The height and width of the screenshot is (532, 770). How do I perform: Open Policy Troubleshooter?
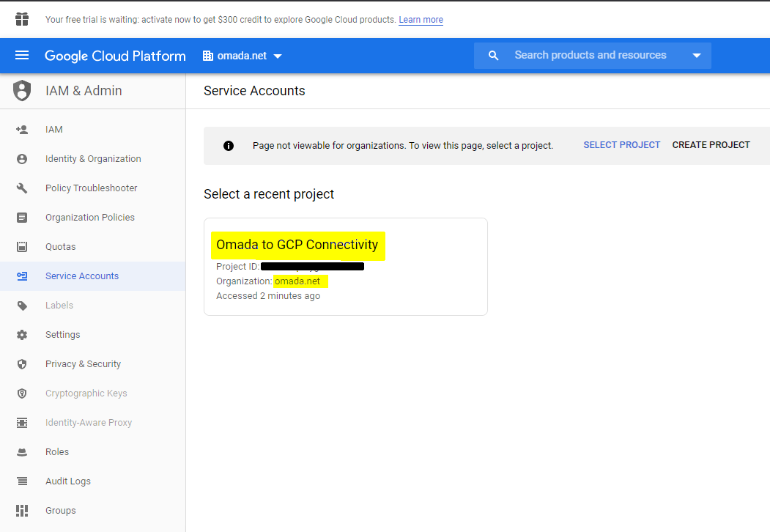[93, 188]
